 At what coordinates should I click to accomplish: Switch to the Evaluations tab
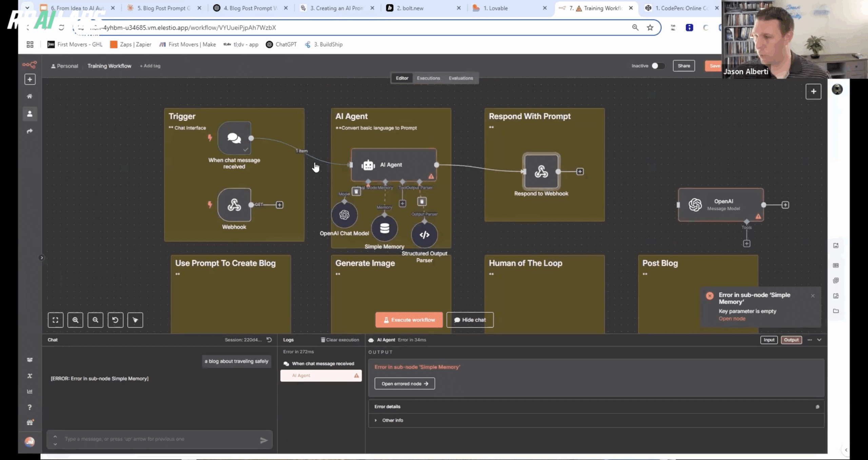click(x=460, y=78)
